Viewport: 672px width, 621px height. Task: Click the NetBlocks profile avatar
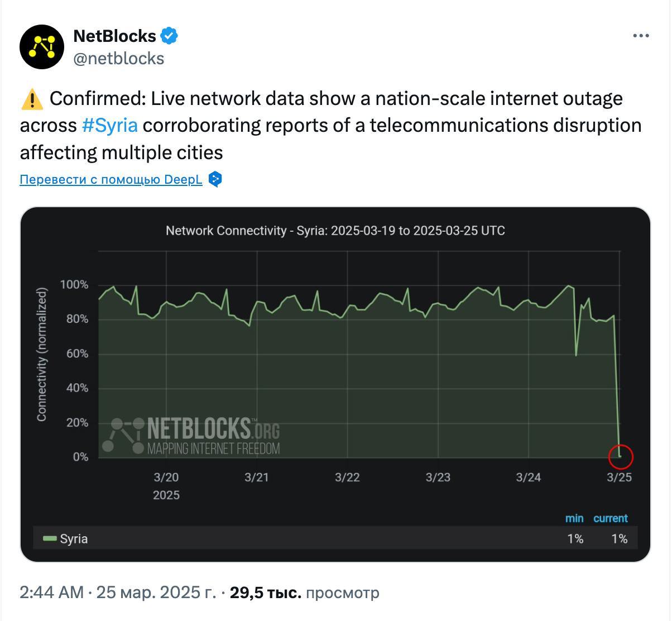pyautogui.click(x=42, y=47)
